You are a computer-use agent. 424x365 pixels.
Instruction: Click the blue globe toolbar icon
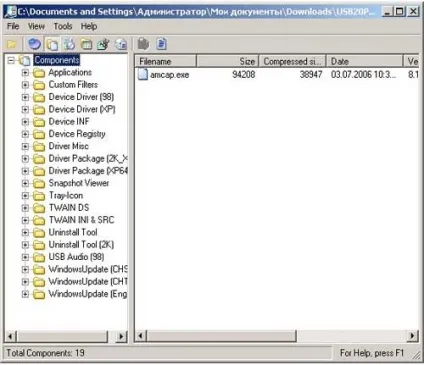pos(35,44)
